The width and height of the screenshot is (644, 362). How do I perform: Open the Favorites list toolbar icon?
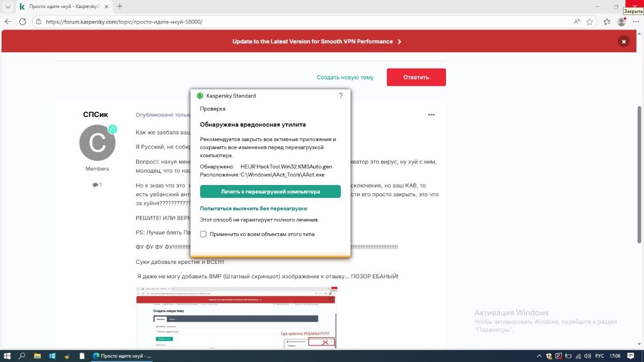coord(607,22)
